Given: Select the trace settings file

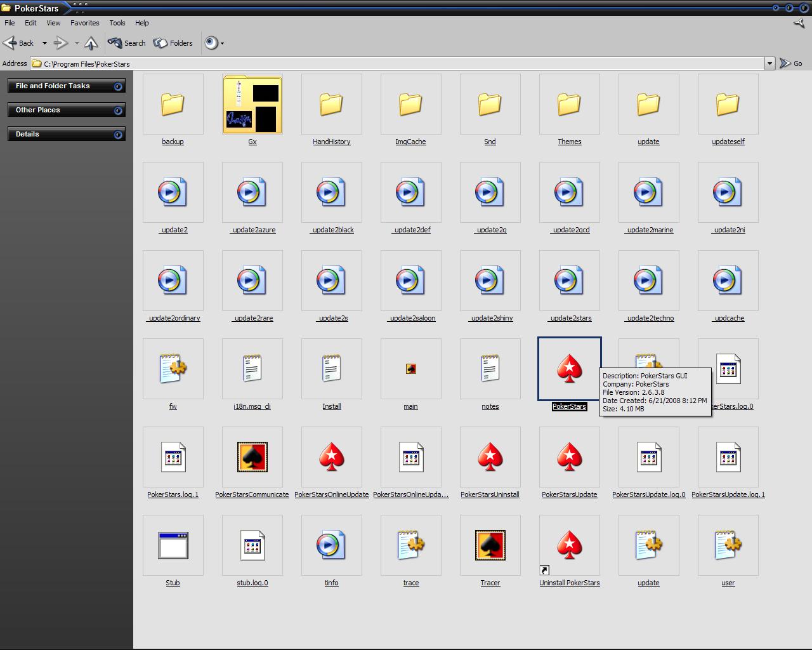Looking at the screenshot, I should [410, 545].
